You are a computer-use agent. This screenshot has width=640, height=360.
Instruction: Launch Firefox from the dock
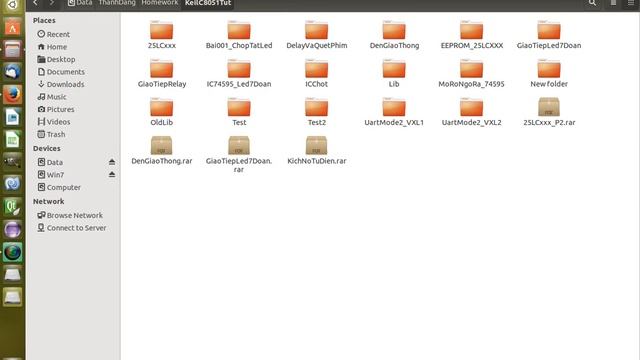tap(12, 95)
